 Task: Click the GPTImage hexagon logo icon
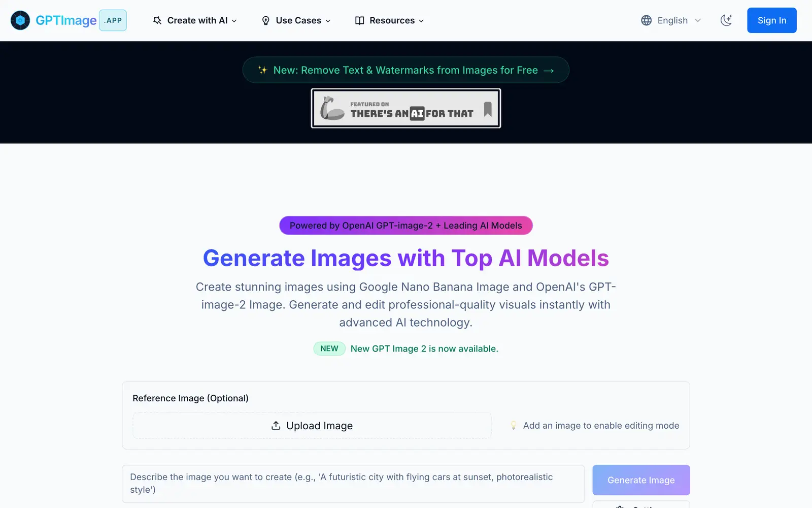coord(20,20)
